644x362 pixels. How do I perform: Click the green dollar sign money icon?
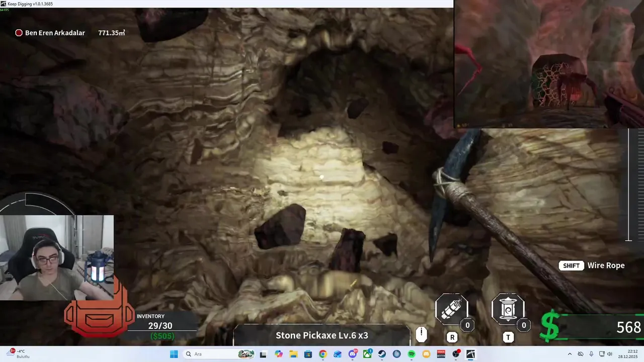coord(550,325)
